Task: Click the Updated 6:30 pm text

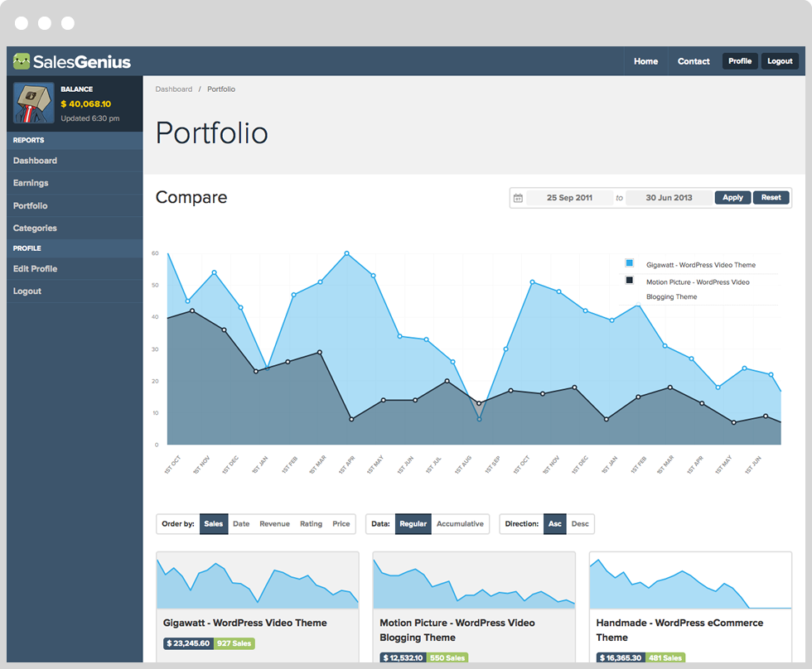Action: [90, 118]
